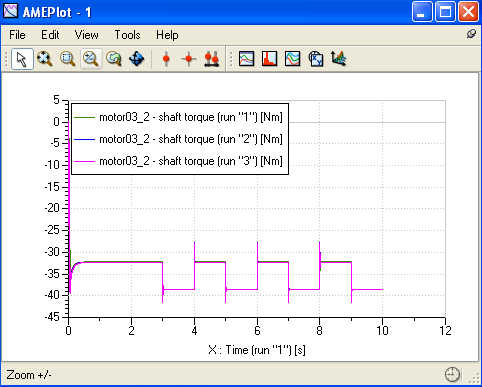Open the File menu
The image size is (482, 387).
[x=17, y=35]
